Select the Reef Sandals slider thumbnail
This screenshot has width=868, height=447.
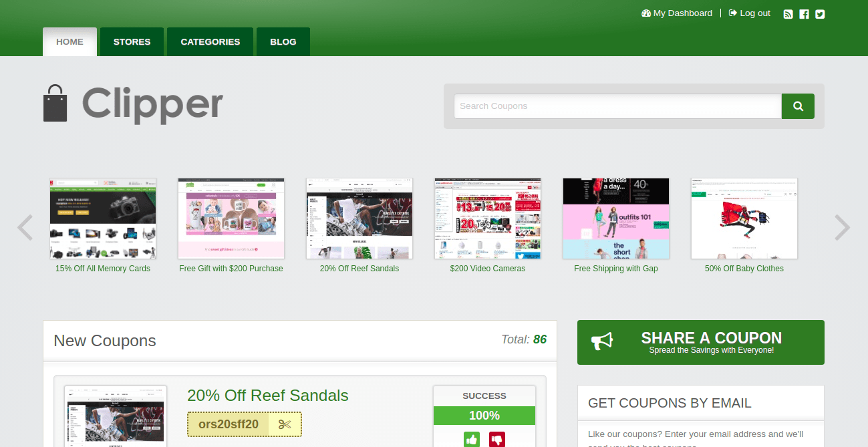pos(359,218)
